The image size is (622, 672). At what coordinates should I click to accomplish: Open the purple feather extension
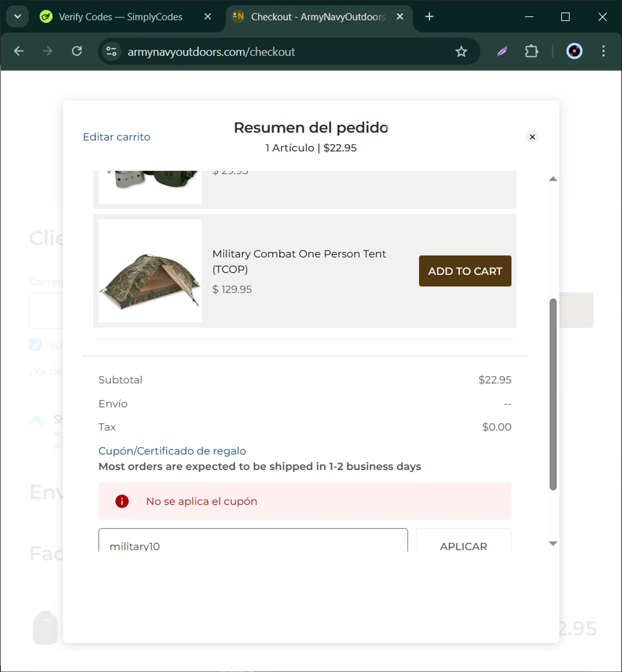(x=502, y=52)
